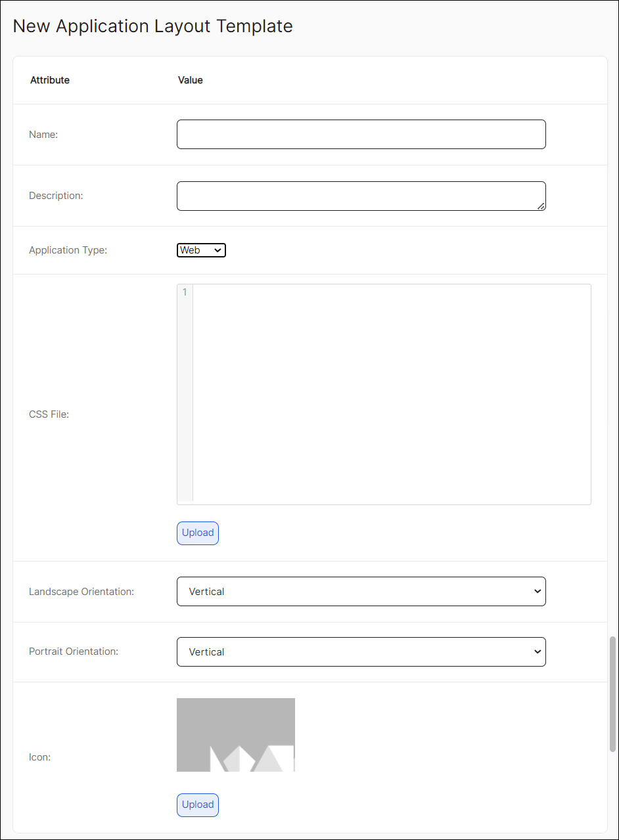The height and width of the screenshot is (840, 619).
Task: Change Portrait Orientation from Vertical
Action: 361,652
